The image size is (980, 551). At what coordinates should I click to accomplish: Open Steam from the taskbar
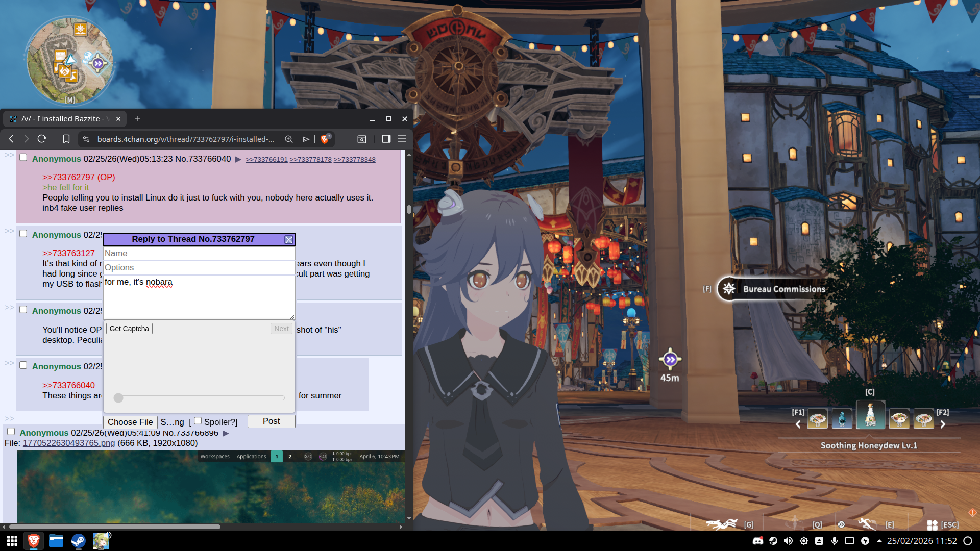tap(78, 541)
